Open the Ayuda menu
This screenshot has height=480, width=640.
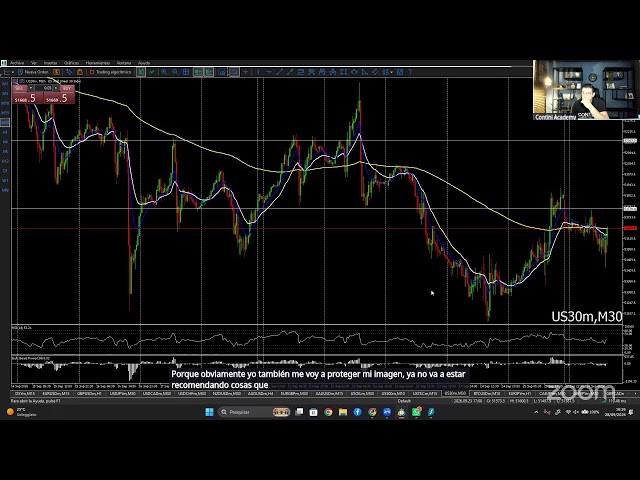144,63
